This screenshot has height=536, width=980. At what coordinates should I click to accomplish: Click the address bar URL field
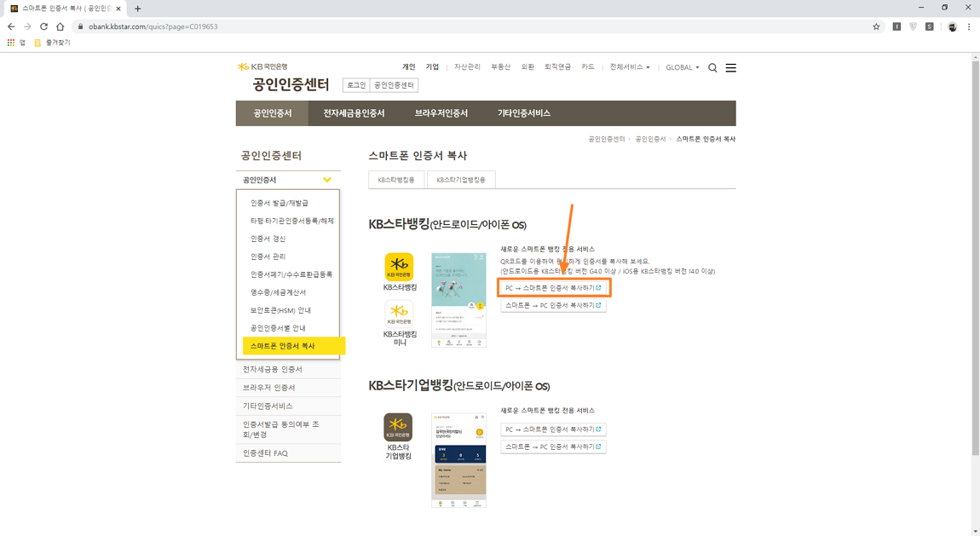coord(478,27)
